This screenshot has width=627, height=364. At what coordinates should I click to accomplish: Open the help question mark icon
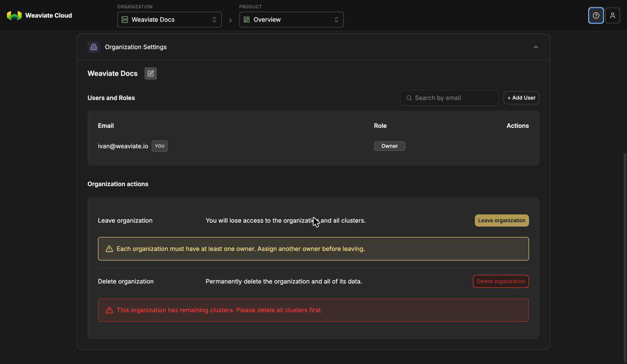[x=596, y=16]
